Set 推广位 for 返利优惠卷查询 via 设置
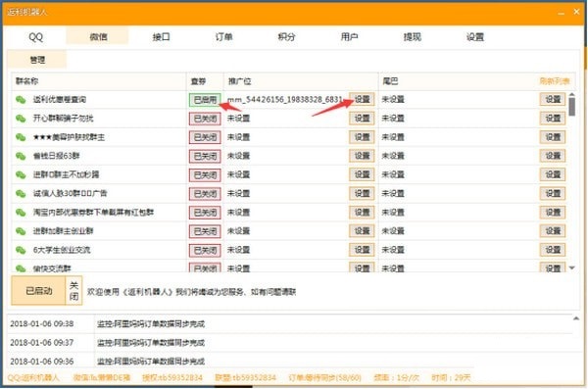The height and width of the screenshot is (389, 588). point(362,99)
